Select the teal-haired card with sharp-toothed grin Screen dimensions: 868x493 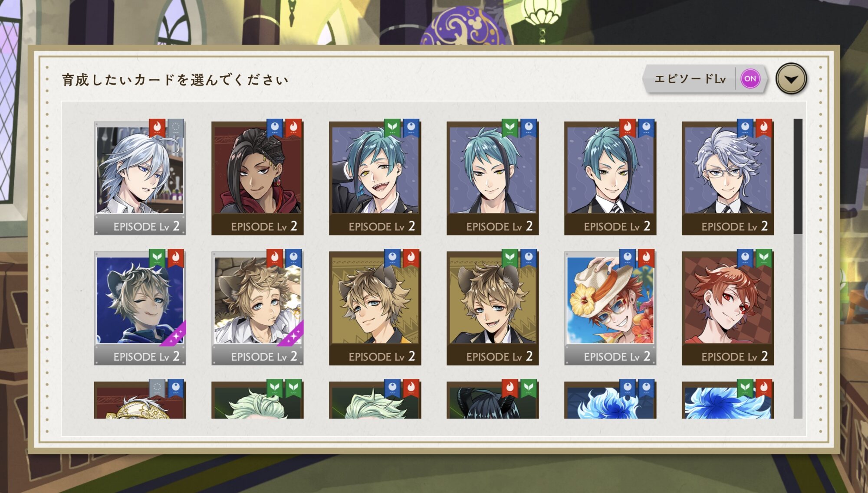(375, 178)
